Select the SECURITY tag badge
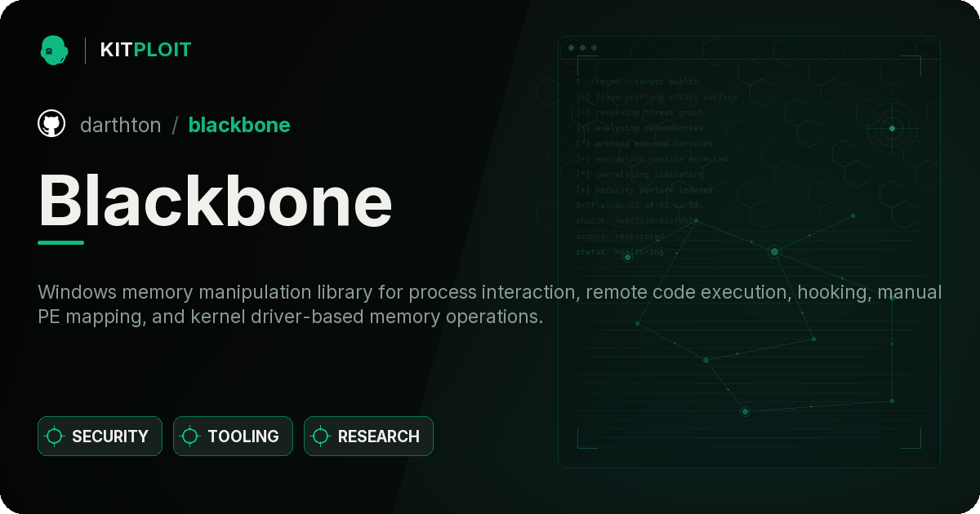The height and width of the screenshot is (514, 980). pyautogui.click(x=100, y=436)
